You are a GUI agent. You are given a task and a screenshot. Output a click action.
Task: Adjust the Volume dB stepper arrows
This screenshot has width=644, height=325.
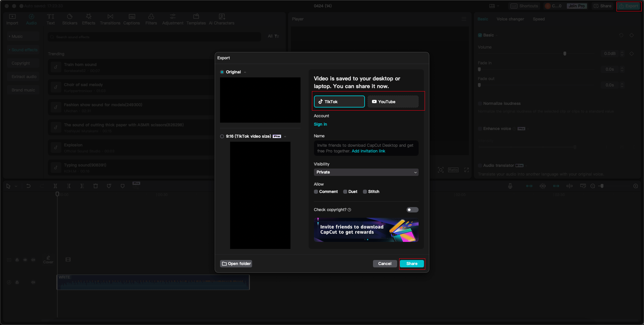(x=622, y=54)
